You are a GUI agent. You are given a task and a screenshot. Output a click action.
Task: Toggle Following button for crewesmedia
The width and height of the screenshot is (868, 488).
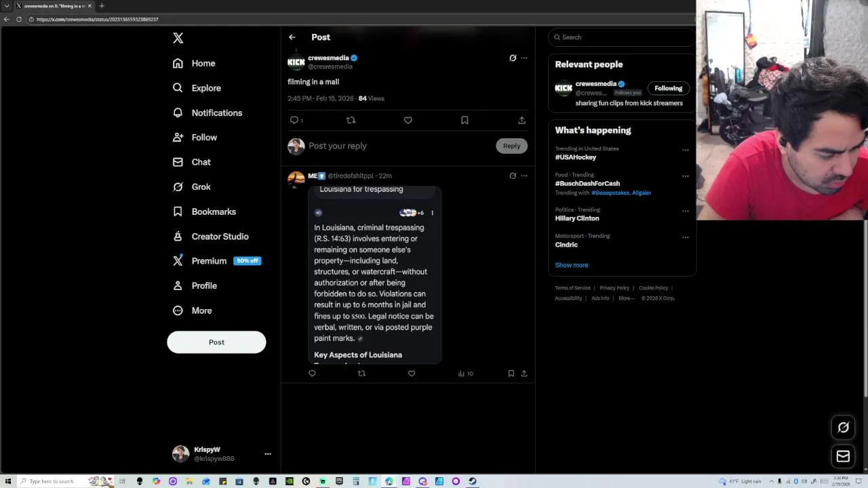point(668,88)
